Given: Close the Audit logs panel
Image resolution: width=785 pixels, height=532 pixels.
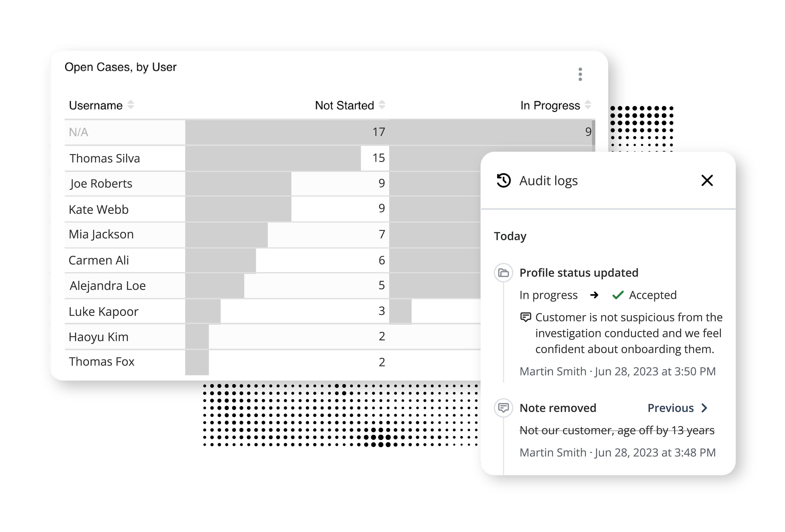Looking at the screenshot, I should [707, 180].
